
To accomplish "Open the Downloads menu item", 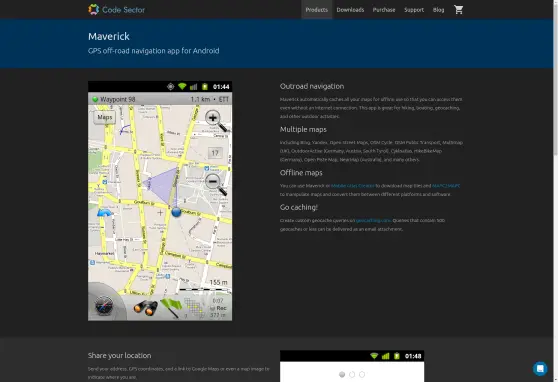I will (350, 10).
